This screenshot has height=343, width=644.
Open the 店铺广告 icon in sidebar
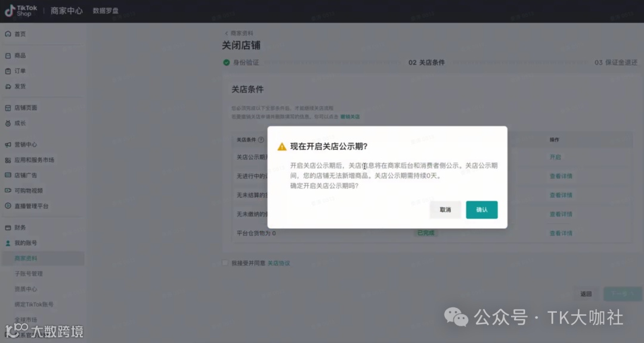pos(8,175)
